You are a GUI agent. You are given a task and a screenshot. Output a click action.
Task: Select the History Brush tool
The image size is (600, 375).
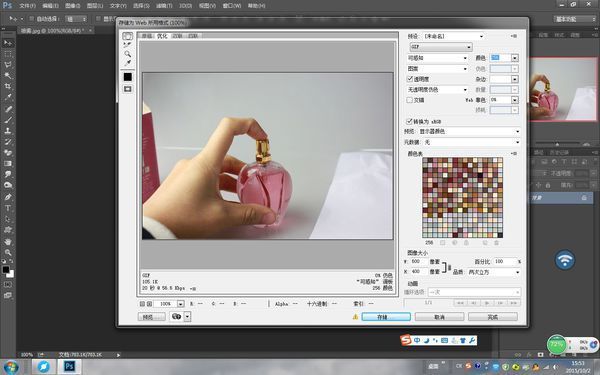[x=8, y=142]
